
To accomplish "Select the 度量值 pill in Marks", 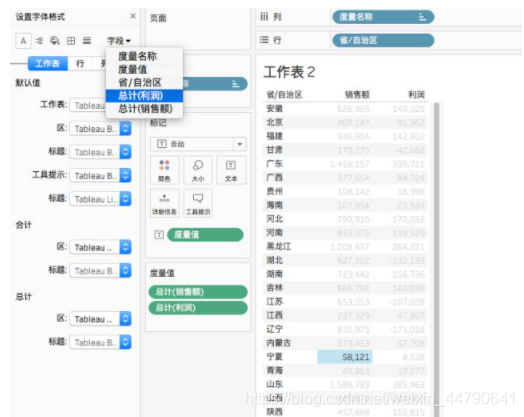I will click(x=205, y=235).
